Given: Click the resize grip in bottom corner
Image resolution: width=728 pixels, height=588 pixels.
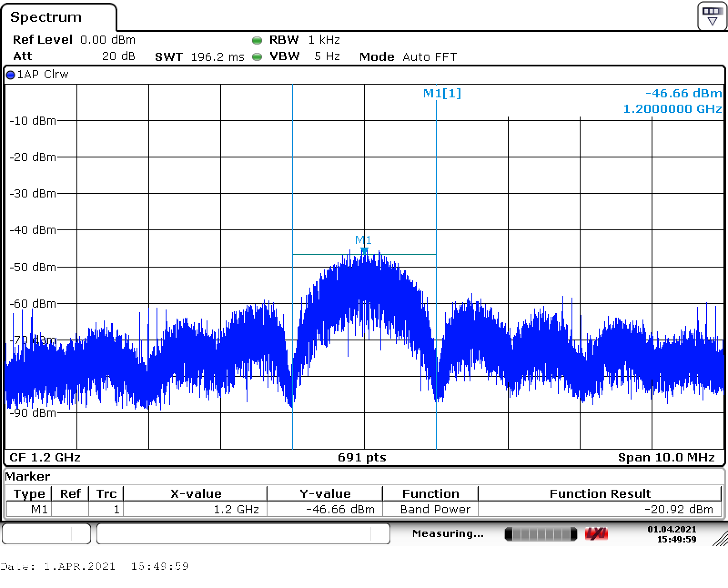Looking at the screenshot, I should pos(720,539).
